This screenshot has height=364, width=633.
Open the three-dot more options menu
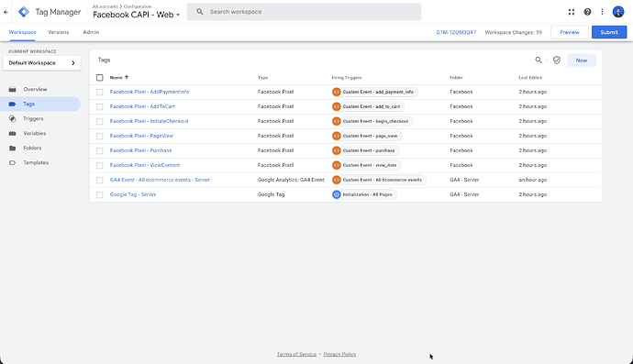[602, 12]
